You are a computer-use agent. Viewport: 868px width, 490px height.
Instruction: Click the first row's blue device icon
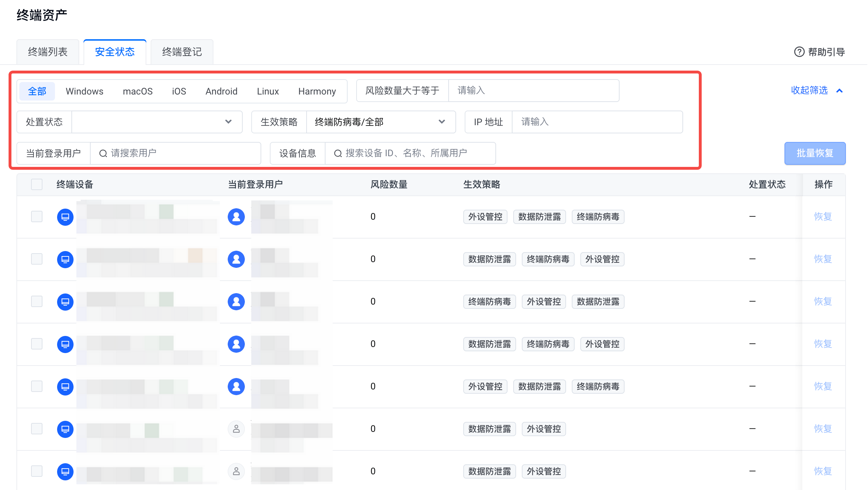65,217
